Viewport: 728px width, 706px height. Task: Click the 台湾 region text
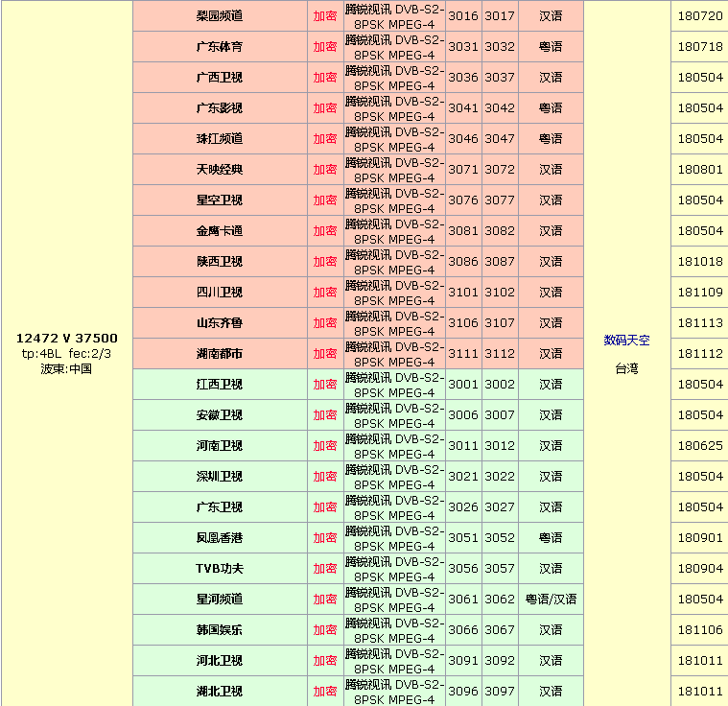coord(626,368)
